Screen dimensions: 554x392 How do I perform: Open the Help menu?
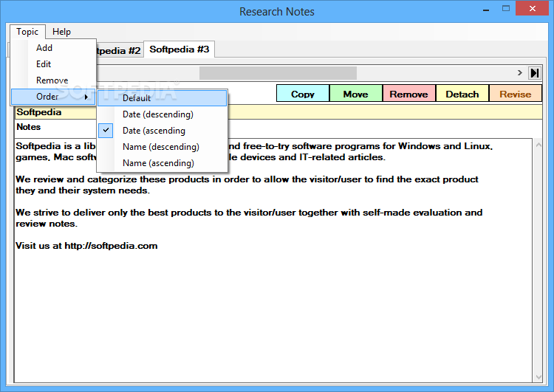click(x=61, y=32)
